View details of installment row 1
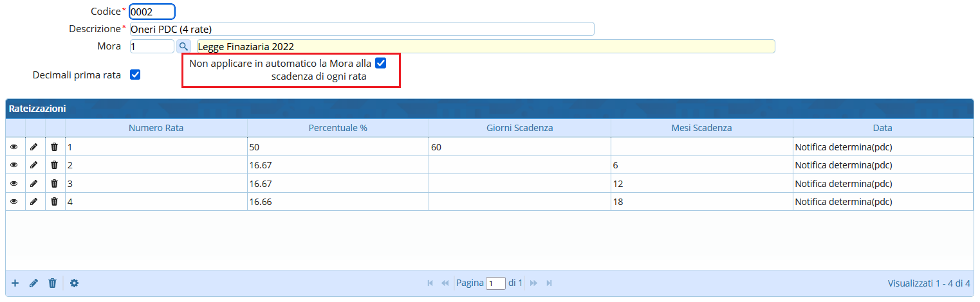The image size is (980, 302). pyautogui.click(x=14, y=147)
